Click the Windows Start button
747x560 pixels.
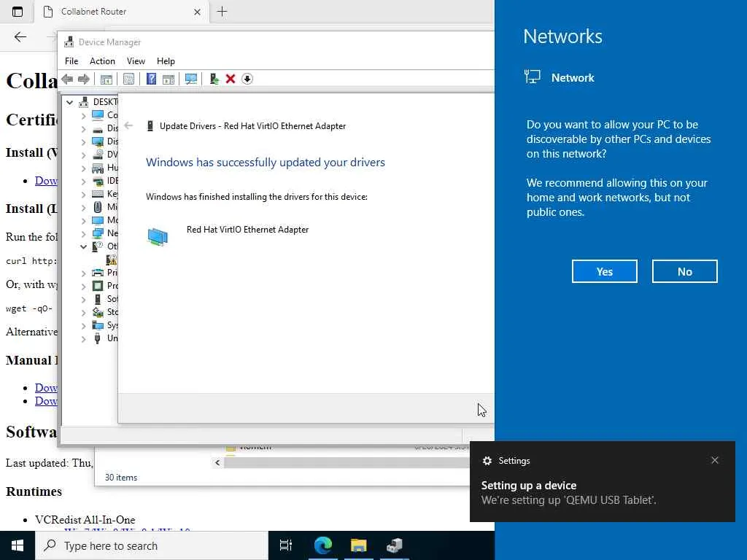[x=18, y=545]
